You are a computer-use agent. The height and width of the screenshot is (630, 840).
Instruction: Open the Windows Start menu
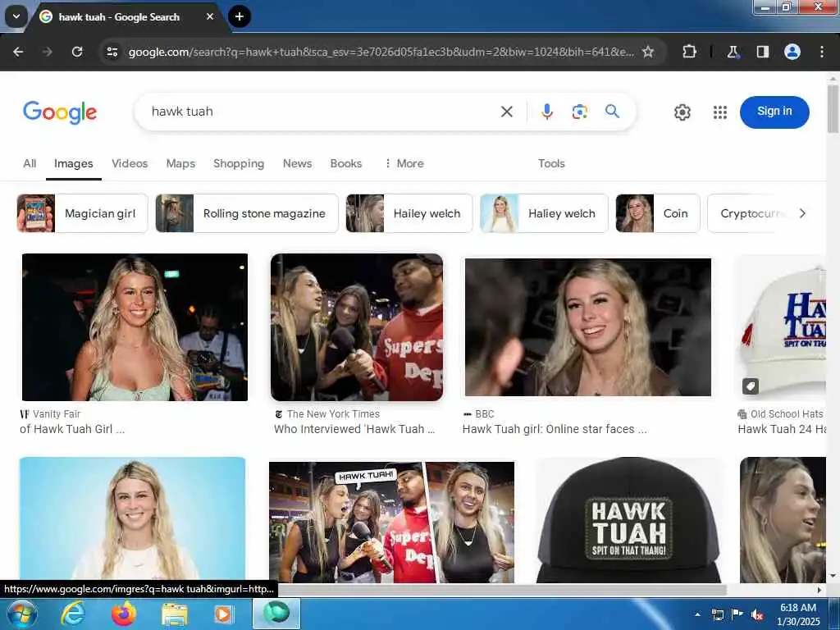[x=22, y=614]
